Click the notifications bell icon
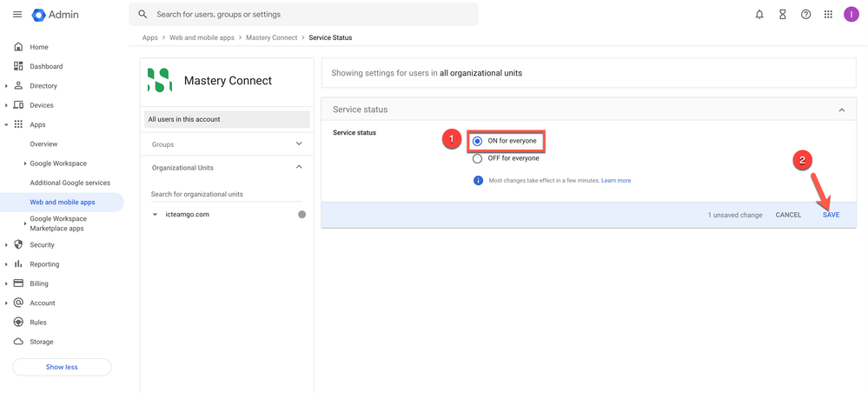 759,15
